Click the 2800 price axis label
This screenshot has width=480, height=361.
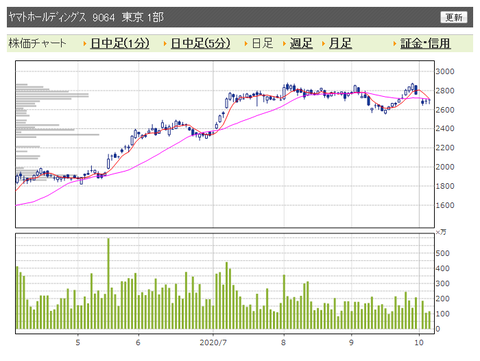click(x=445, y=91)
